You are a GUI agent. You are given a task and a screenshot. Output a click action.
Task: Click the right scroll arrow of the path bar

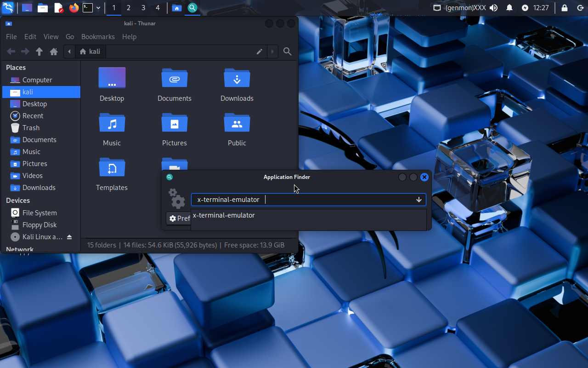[x=272, y=52]
